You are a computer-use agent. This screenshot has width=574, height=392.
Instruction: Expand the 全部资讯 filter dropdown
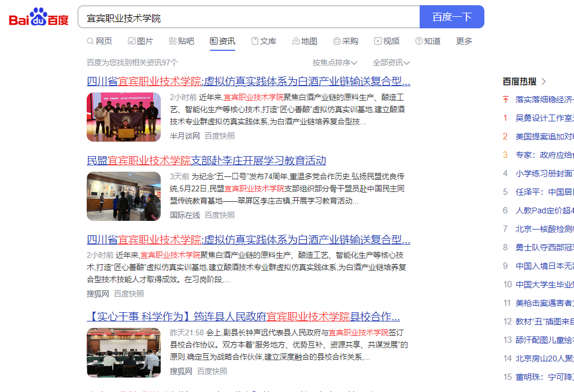pyautogui.click(x=391, y=62)
